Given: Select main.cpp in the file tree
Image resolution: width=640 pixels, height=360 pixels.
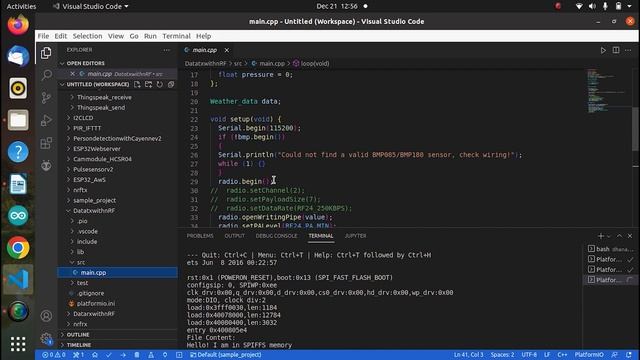Looking at the screenshot, I should [118, 273].
